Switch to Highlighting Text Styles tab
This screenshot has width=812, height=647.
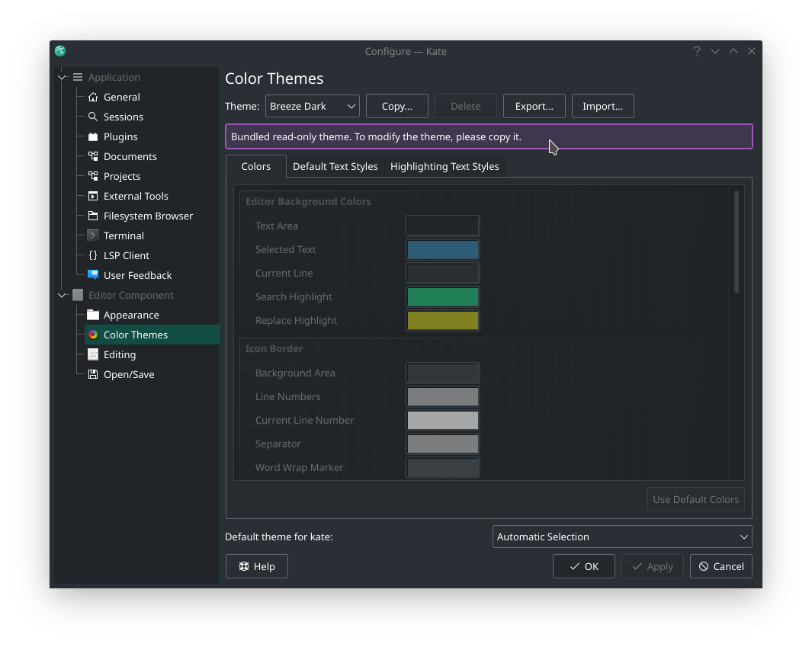pyautogui.click(x=445, y=166)
